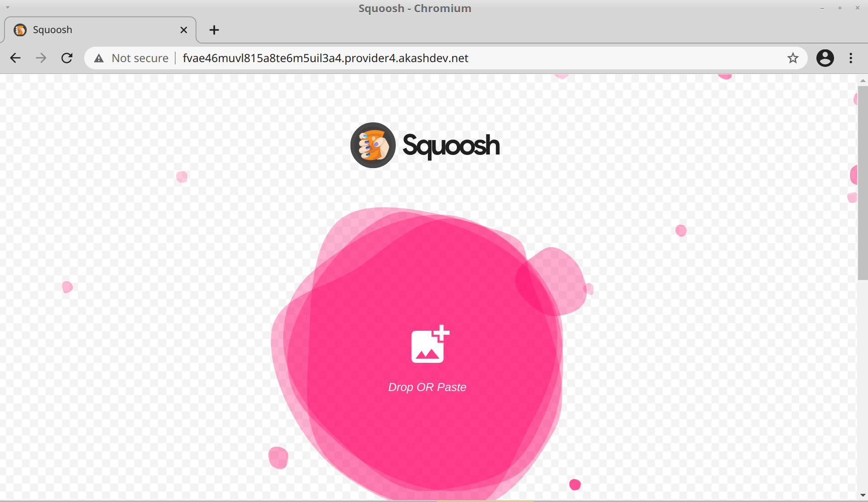Click the browser forward arrow

pos(41,58)
